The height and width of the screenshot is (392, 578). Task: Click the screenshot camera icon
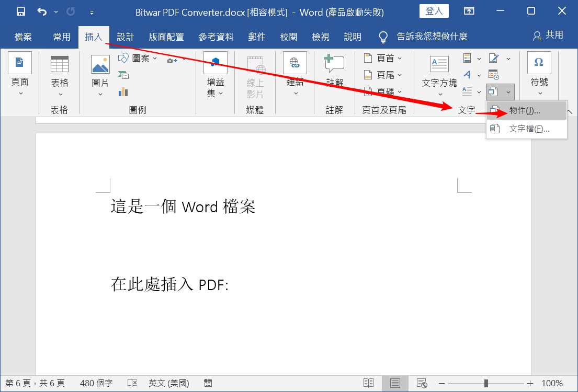[x=172, y=59]
